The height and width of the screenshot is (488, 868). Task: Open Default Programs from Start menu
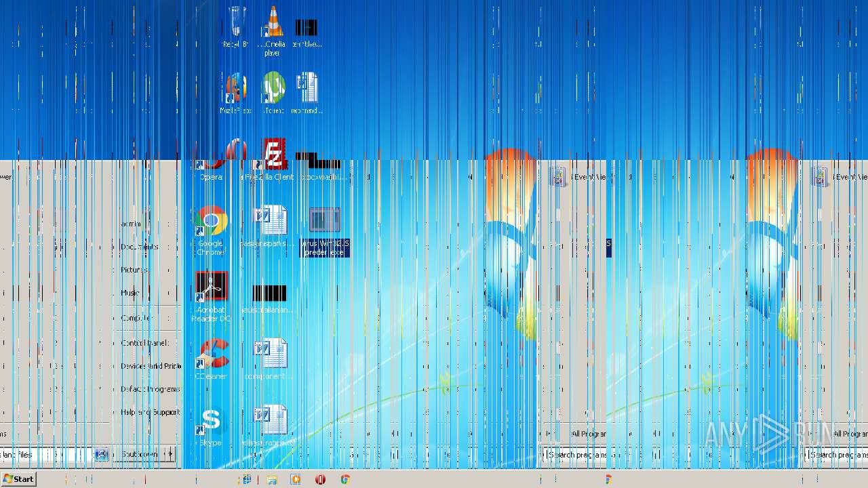pyautogui.click(x=150, y=389)
